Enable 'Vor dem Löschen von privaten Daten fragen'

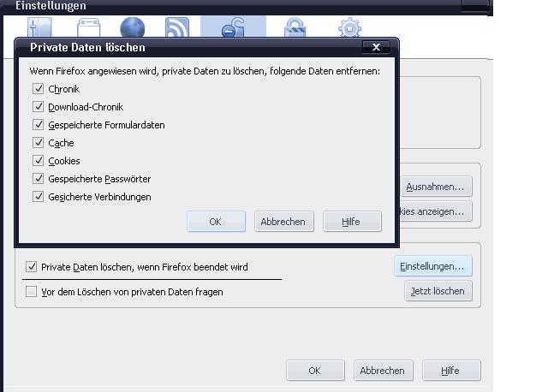(x=31, y=292)
